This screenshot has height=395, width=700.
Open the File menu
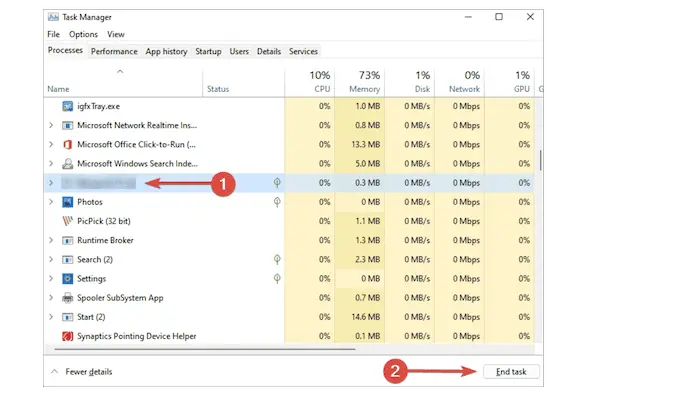pyautogui.click(x=54, y=34)
